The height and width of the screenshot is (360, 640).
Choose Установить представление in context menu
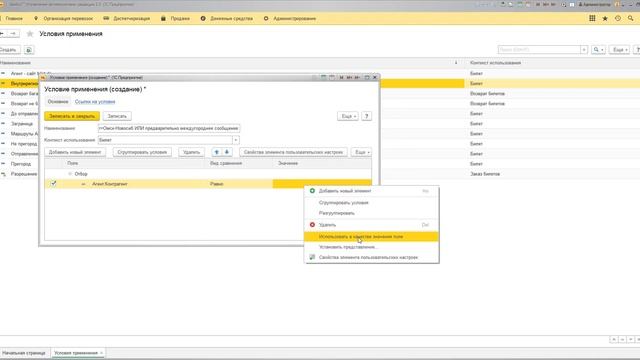pos(371,247)
